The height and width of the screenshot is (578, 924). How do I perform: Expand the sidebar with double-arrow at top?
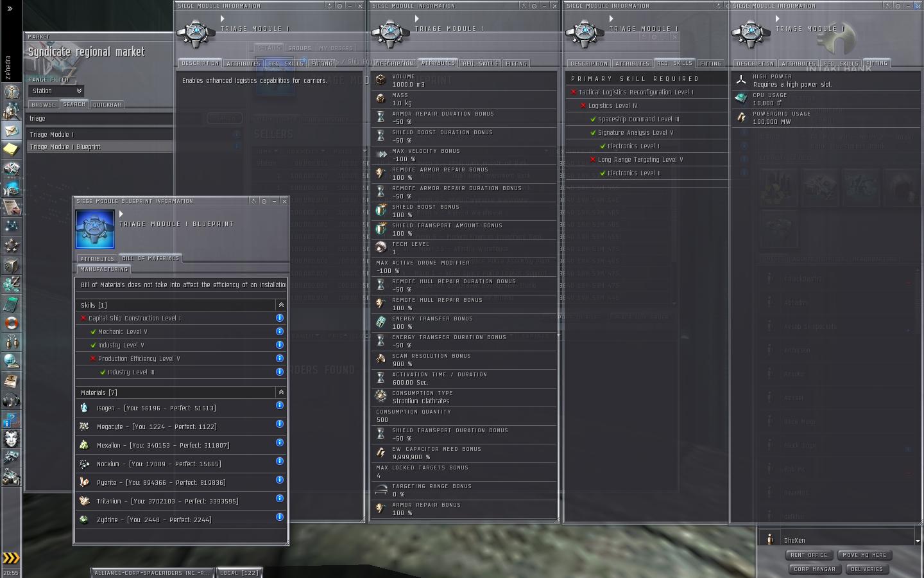10,8
